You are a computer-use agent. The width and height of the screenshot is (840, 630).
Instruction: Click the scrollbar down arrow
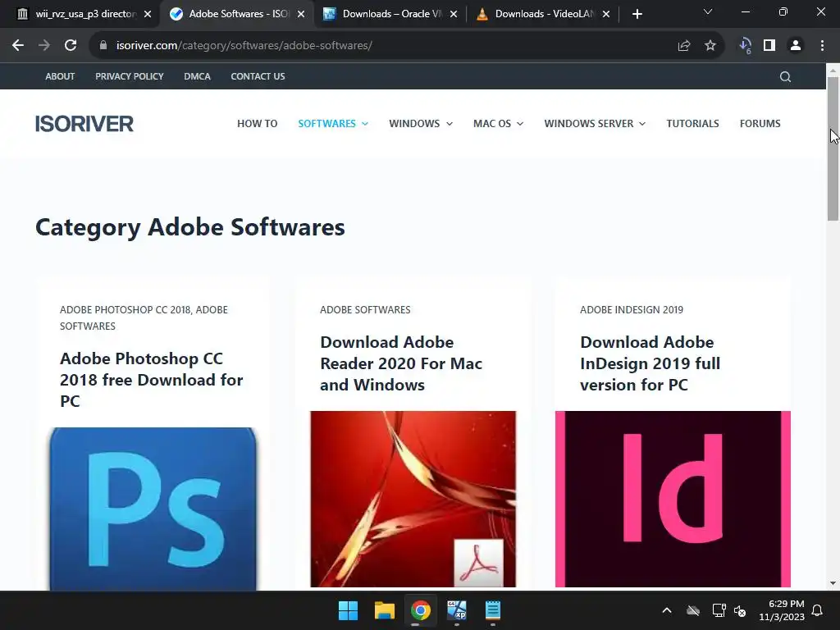[833, 583]
